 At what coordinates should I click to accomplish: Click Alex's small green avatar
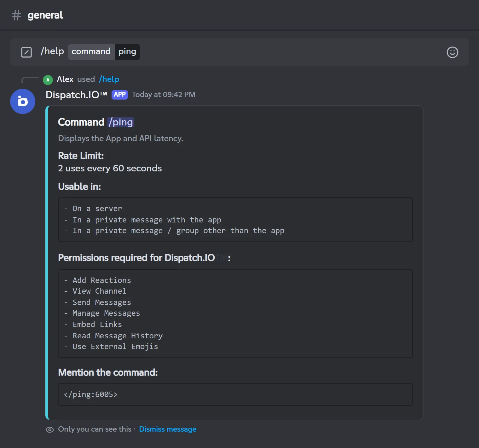(48, 80)
